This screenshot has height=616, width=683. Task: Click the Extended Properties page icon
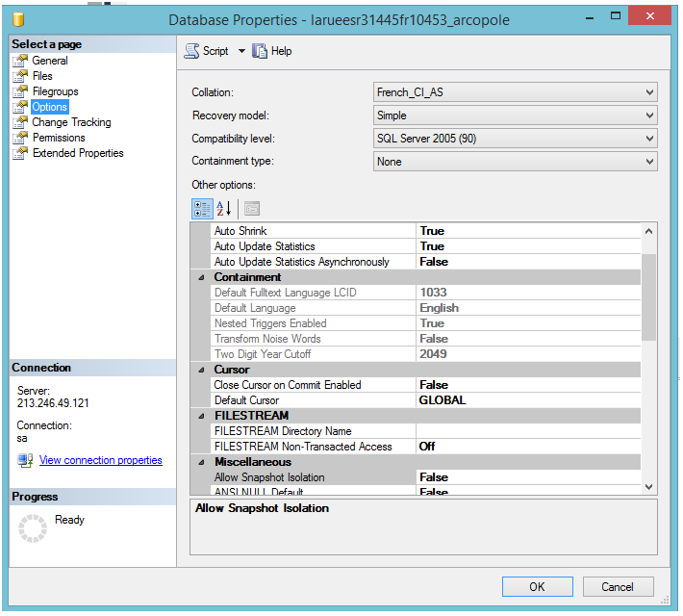(x=20, y=153)
